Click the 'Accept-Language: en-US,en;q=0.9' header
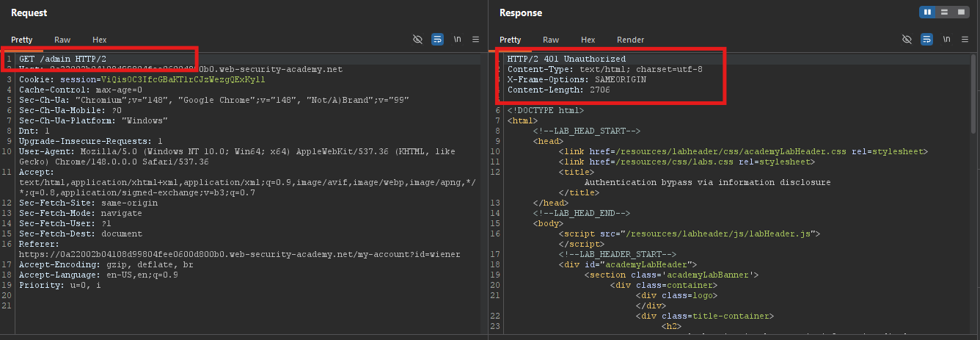Screen dimensions: 980x340 [98, 275]
